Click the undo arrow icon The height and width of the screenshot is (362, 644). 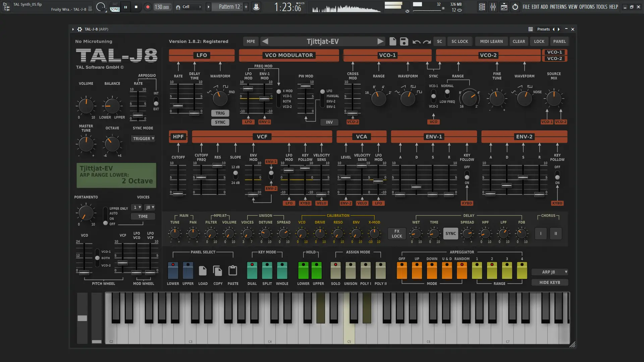point(416,42)
